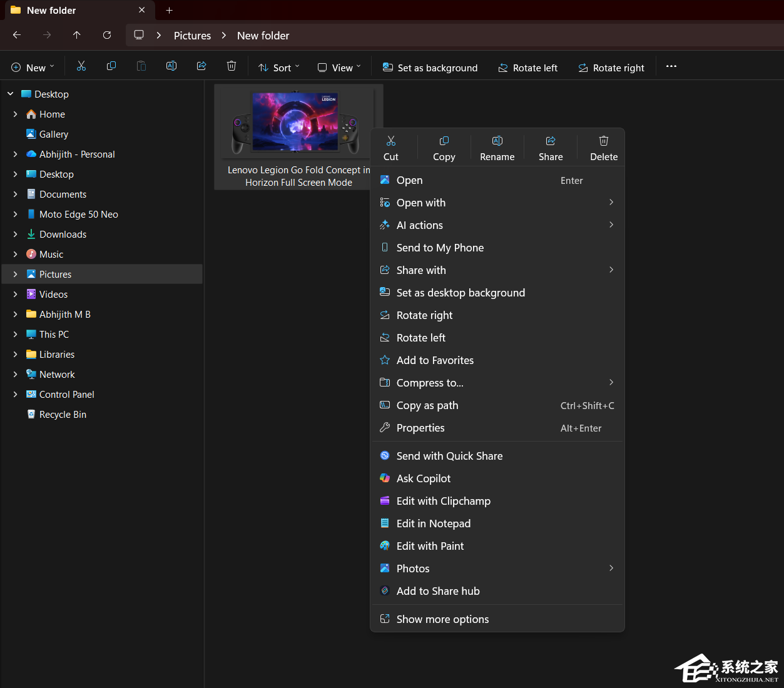Click Share in context menu top row
Screen dimensions: 784x688
[551, 148]
